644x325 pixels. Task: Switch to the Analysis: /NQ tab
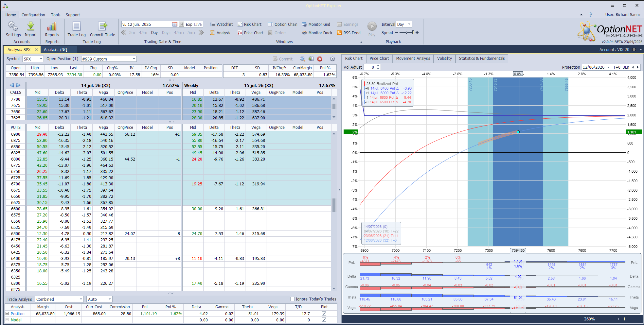click(x=55, y=50)
